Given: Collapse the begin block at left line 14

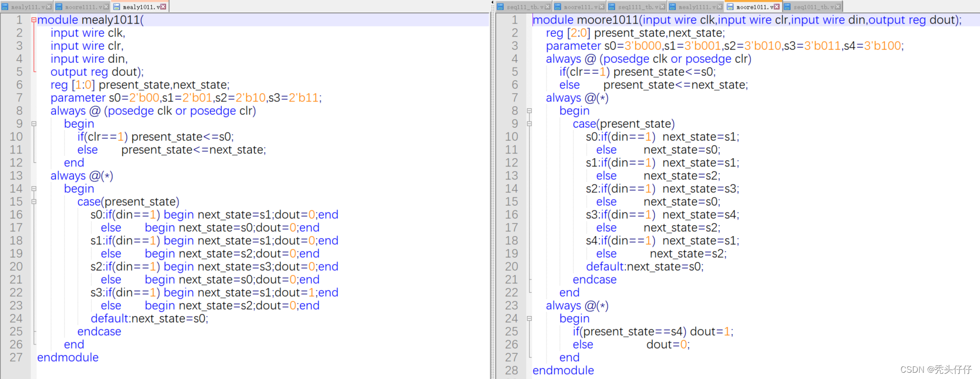Looking at the screenshot, I should 34,189.
